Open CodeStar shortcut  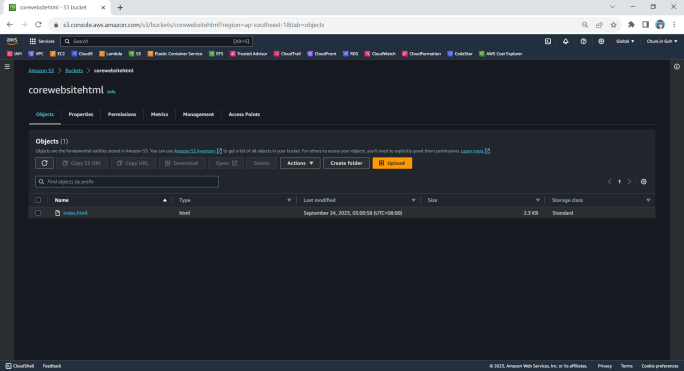click(x=460, y=54)
